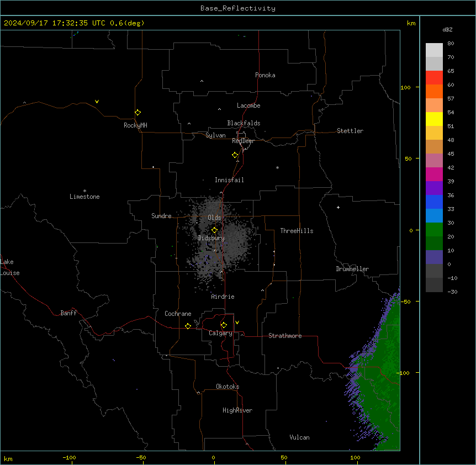Click the Airdrie label
476x465 pixels.
coord(223,297)
